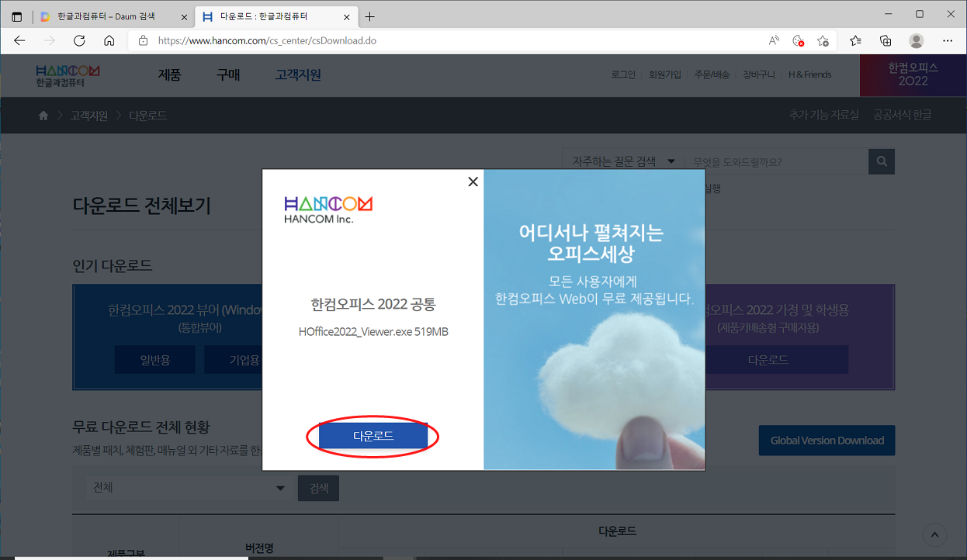The height and width of the screenshot is (560, 967).
Task: Close the download popup with X
Action: tap(473, 181)
